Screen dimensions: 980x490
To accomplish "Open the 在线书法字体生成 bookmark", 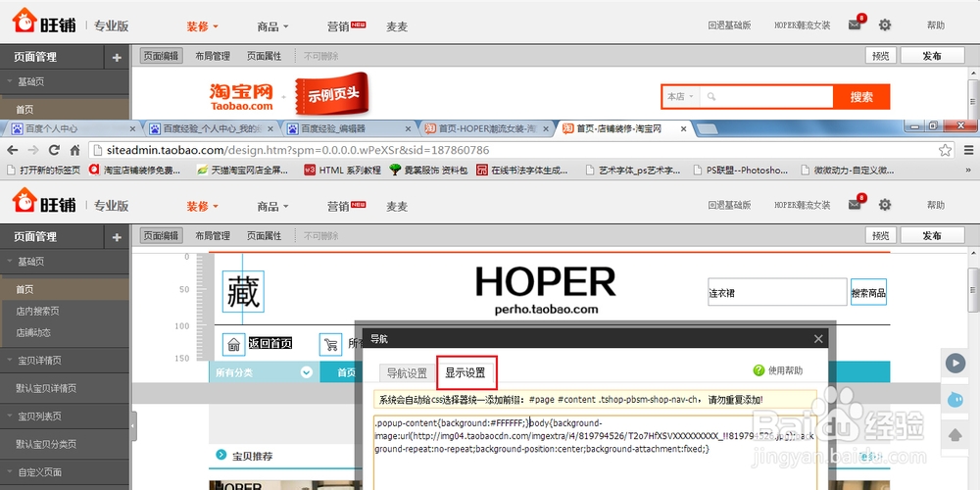I will click(522, 170).
